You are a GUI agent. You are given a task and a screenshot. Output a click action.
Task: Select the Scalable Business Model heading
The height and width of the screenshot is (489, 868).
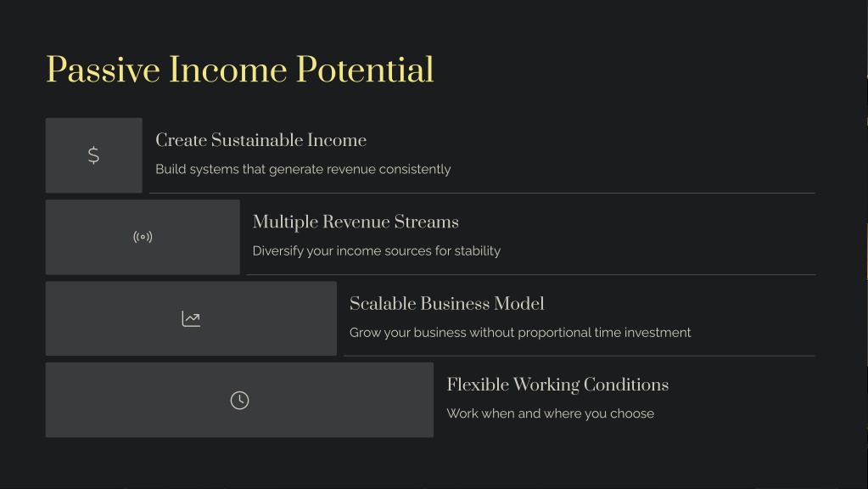(447, 303)
